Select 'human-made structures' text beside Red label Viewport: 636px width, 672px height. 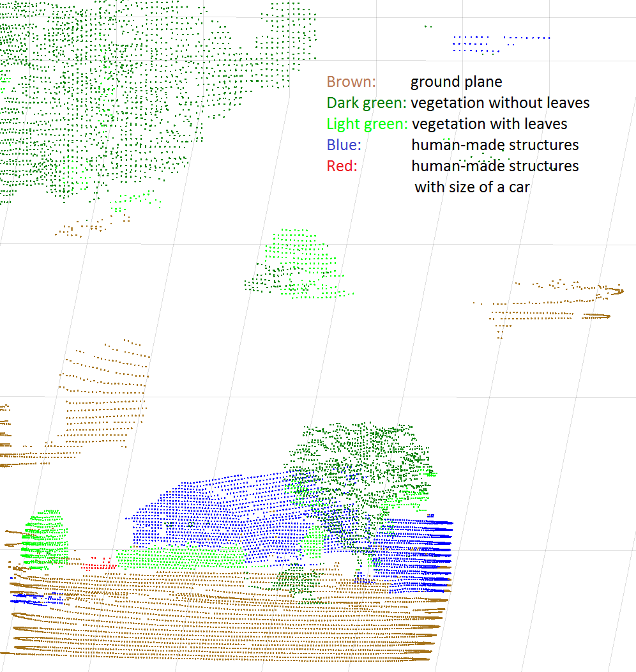tap(495, 166)
